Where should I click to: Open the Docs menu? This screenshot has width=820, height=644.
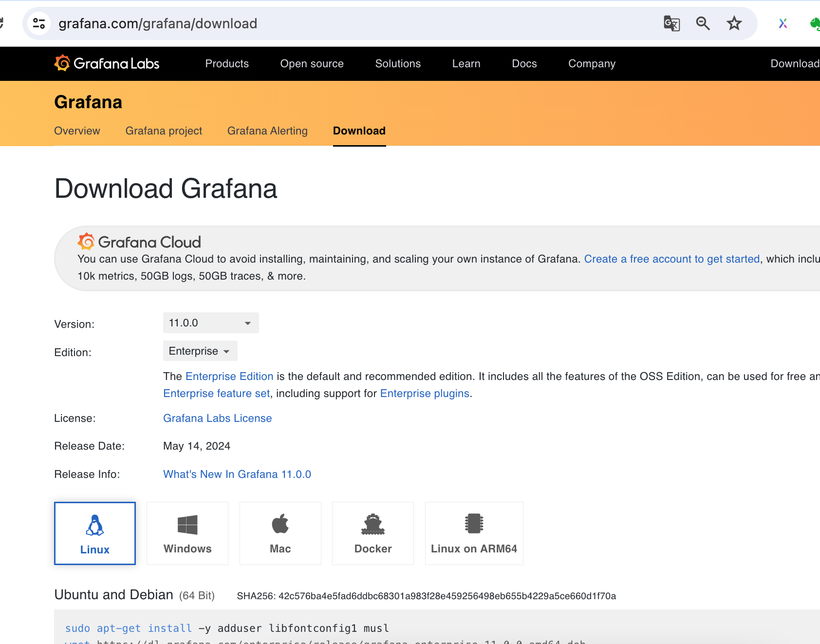(x=524, y=64)
